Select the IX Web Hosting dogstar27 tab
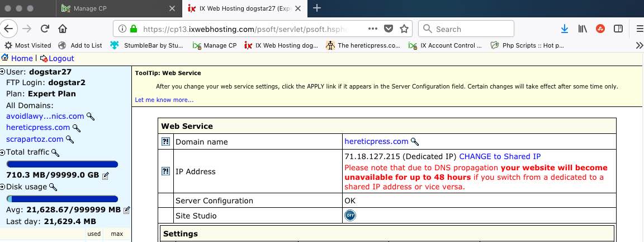This screenshot has width=644, height=242. pyautogui.click(x=245, y=8)
